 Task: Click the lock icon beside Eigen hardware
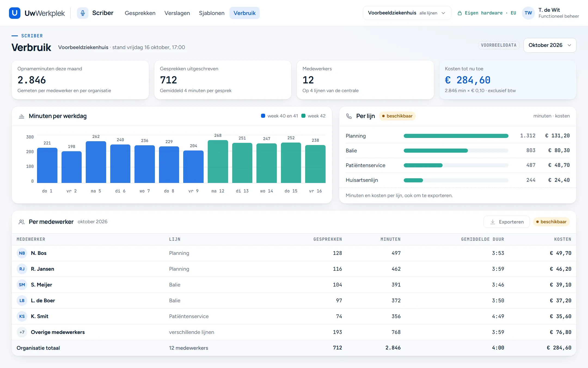pos(460,13)
